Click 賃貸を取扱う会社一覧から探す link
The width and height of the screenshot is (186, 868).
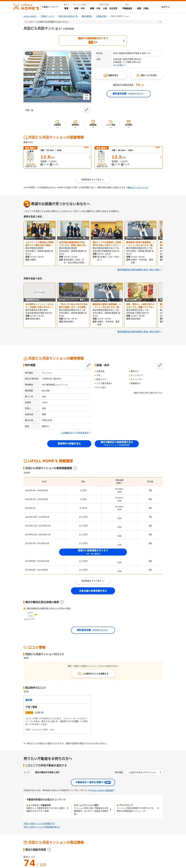click(x=139, y=270)
